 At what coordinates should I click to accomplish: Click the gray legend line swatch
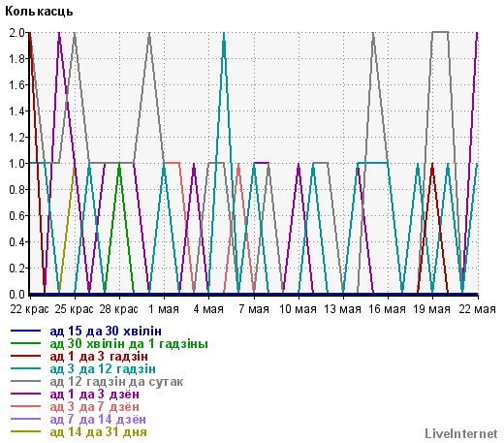26,381
